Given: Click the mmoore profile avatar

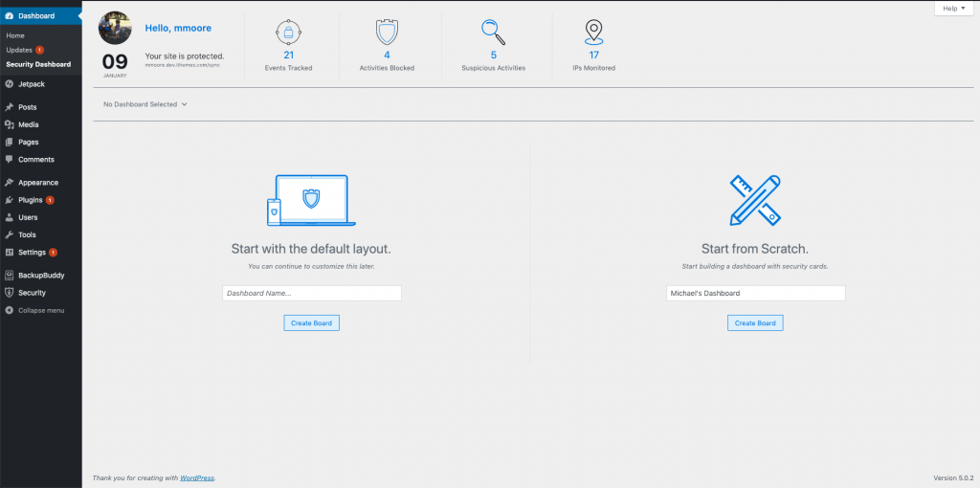Looking at the screenshot, I should click(115, 28).
